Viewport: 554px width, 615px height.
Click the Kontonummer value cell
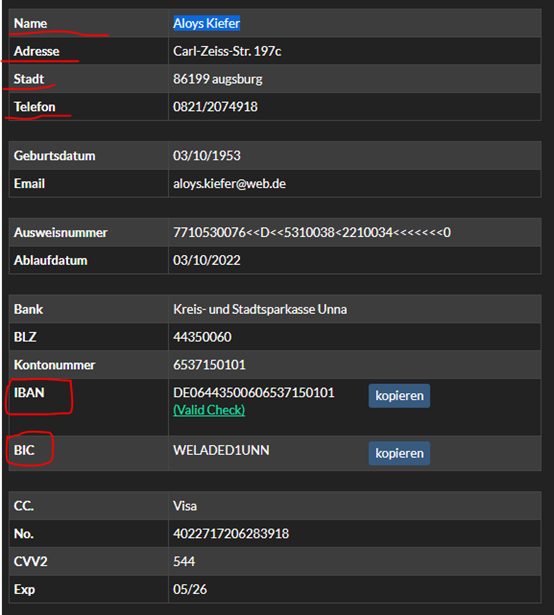coord(355,365)
